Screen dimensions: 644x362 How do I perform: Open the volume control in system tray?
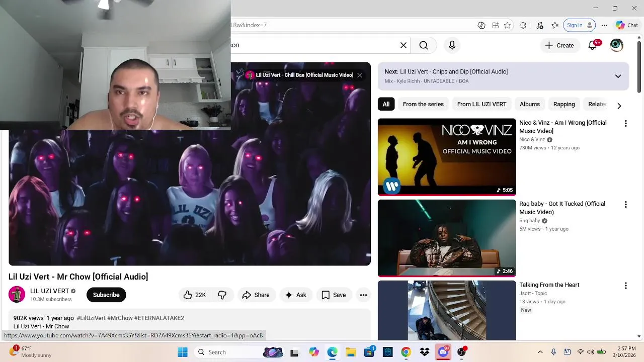[591, 352]
